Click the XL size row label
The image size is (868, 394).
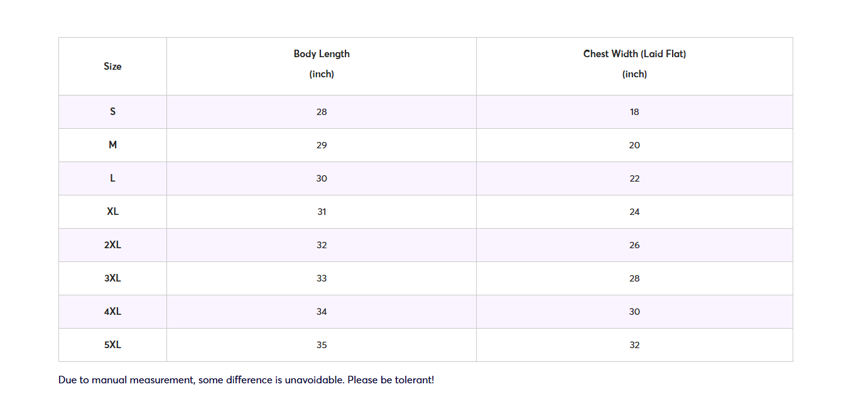point(112,212)
